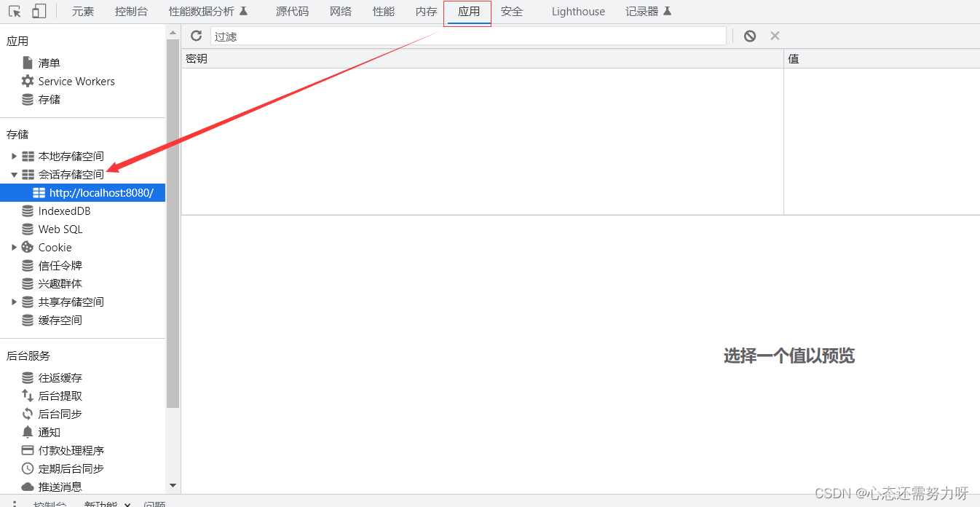
Task: Click the 清单 manifest entry
Action: click(x=48, y=63)
